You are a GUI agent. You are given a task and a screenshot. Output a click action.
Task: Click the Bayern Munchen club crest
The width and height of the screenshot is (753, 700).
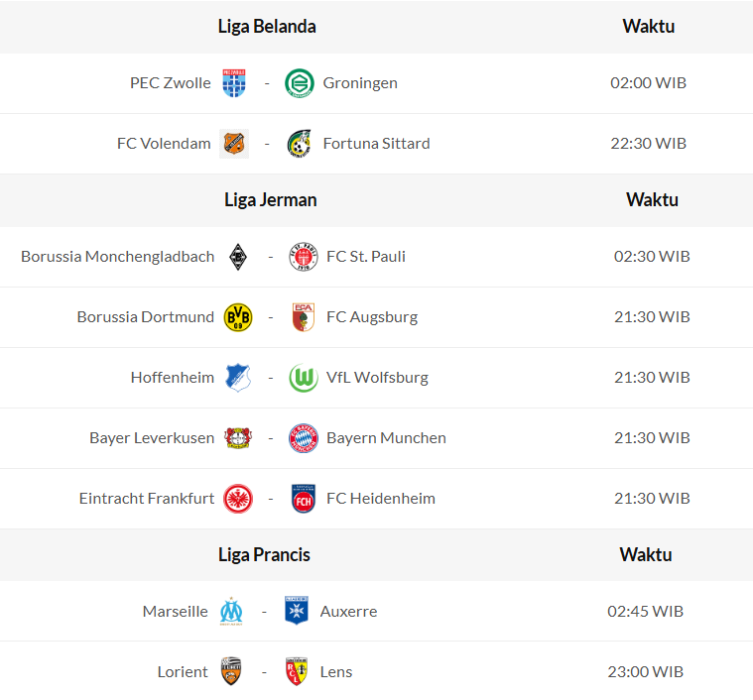coord(303,438)
